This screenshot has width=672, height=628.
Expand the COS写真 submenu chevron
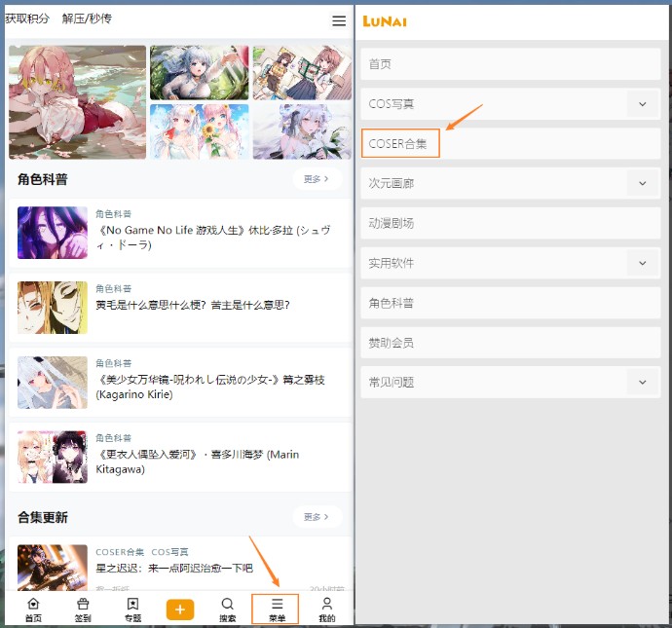(643, 103)
